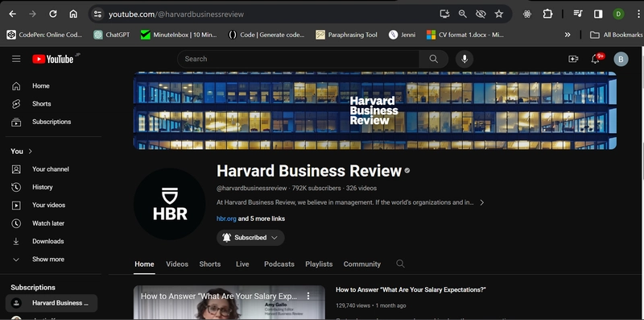Viewport: 644px width, 320px height.
Task: Click the crossed-out eye icon in address bar
Action: (481, 14)
